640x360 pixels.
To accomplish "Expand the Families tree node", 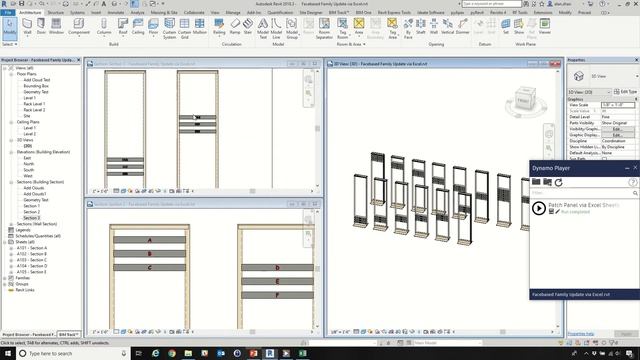I will (5, 278).
